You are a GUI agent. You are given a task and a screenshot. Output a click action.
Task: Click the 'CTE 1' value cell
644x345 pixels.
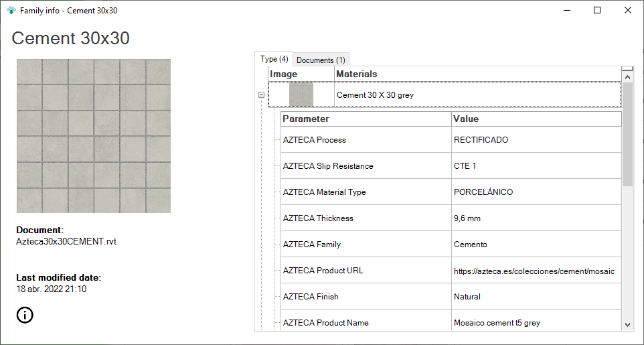pyautogui.click(x=536, y=165)
